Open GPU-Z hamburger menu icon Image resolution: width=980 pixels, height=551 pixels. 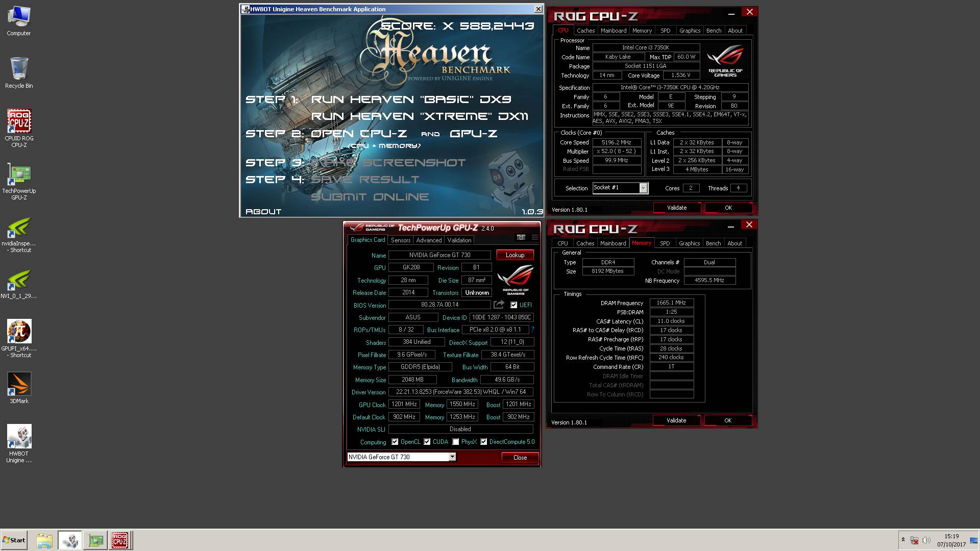[x=534, y=237]
